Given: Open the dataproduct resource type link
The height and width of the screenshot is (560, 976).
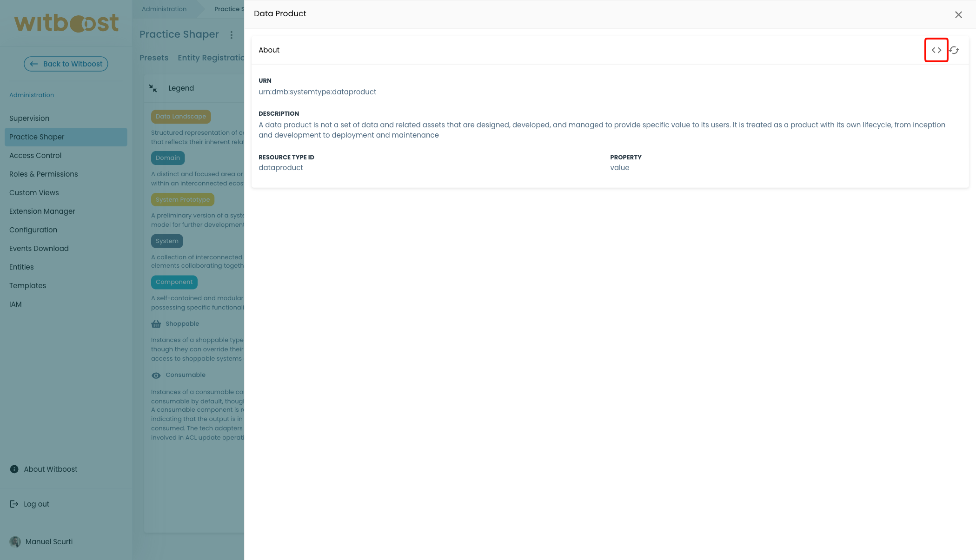Looking at the screenshot, I should pyautogui.click(x=281, y=167).
